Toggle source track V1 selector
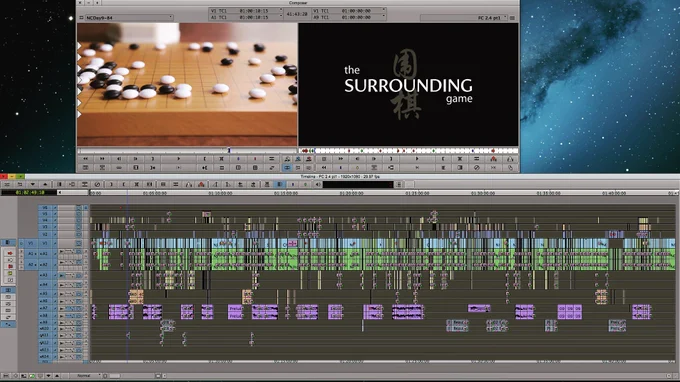 (31, 243)
